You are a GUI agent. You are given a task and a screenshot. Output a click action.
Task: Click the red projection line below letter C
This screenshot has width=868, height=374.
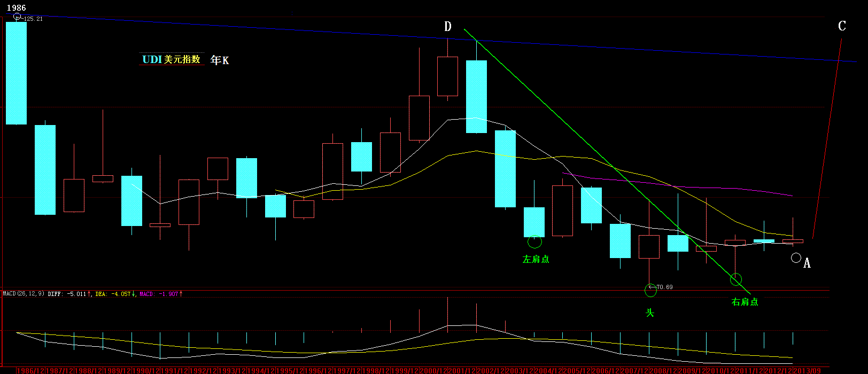827,138
